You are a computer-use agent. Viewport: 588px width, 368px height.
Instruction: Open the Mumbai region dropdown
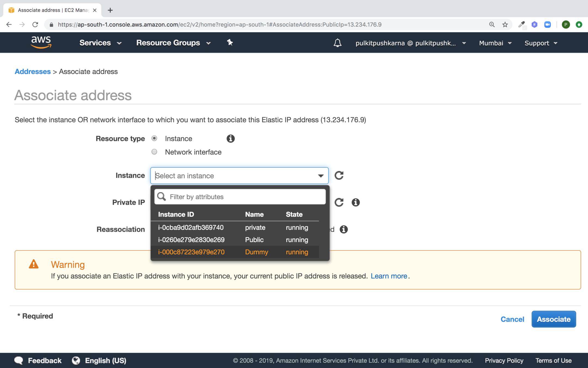[495, 43]
